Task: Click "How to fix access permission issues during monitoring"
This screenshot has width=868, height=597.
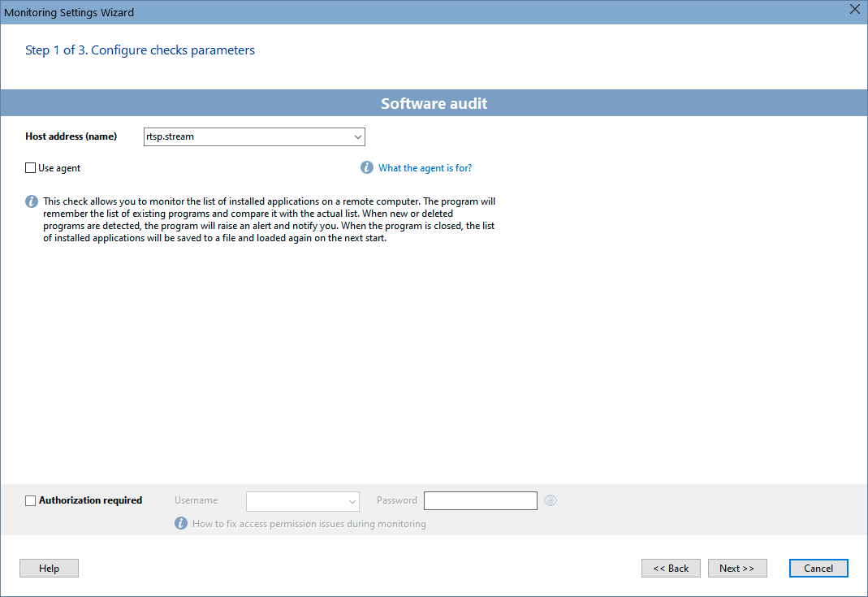Action: pos(309,523)
